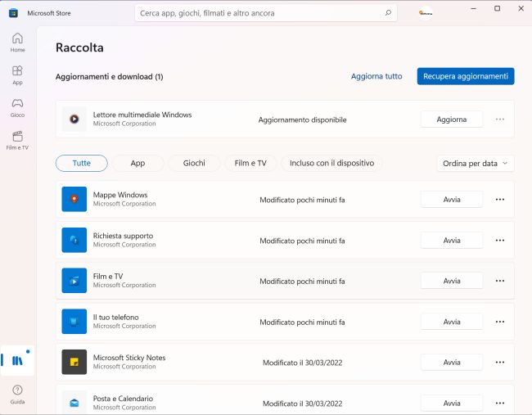Screen dimensions: 532x415
Task: Click Aggiorna for Lettore multimediale Windows
Action: (452, 120)
